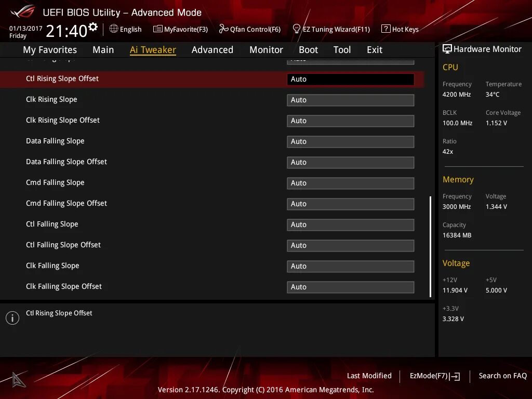This screenshot has height=399, width=532.
Task: Select the Ctl Falling Slope label
Action: click(x=52, y=224)
